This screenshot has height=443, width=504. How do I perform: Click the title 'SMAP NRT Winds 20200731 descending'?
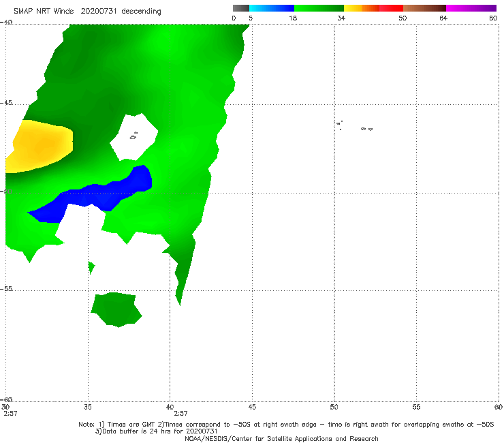pyautogui.click(x=87, y=12)
